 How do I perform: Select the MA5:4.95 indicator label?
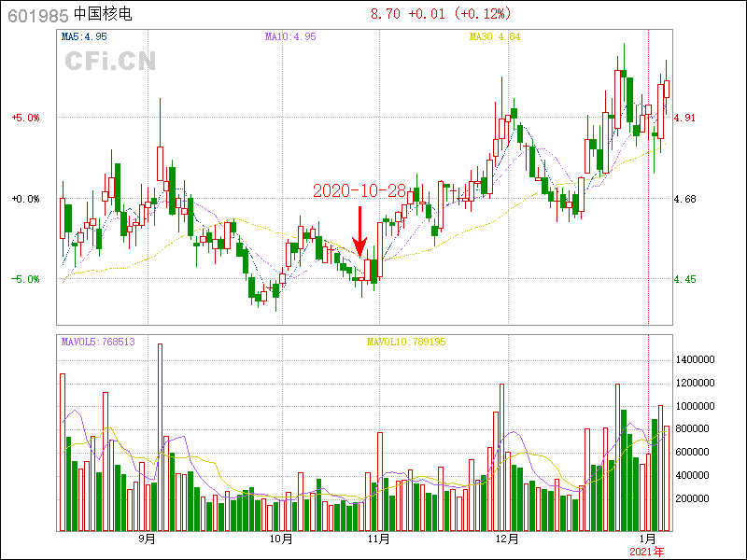(x=84, y=36)
